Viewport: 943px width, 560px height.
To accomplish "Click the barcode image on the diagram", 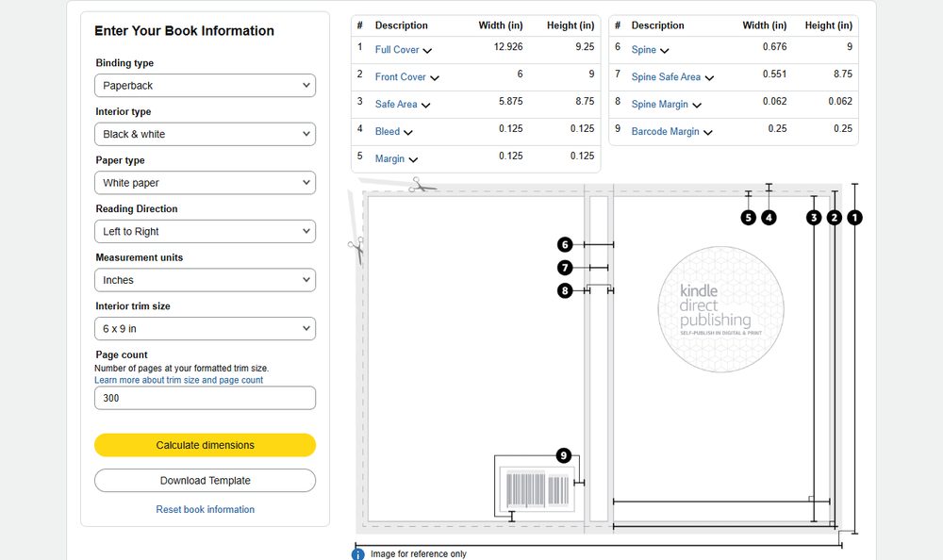I will click(x=538, y=489).
